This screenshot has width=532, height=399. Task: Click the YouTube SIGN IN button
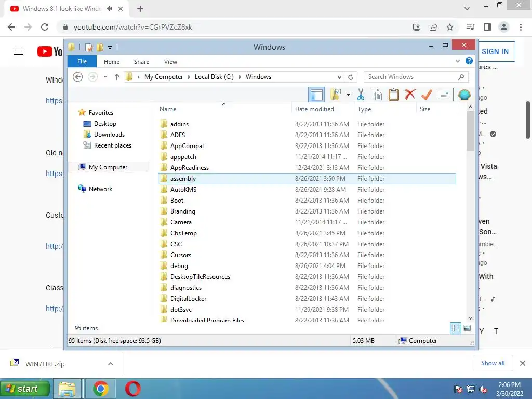point(495,51)
